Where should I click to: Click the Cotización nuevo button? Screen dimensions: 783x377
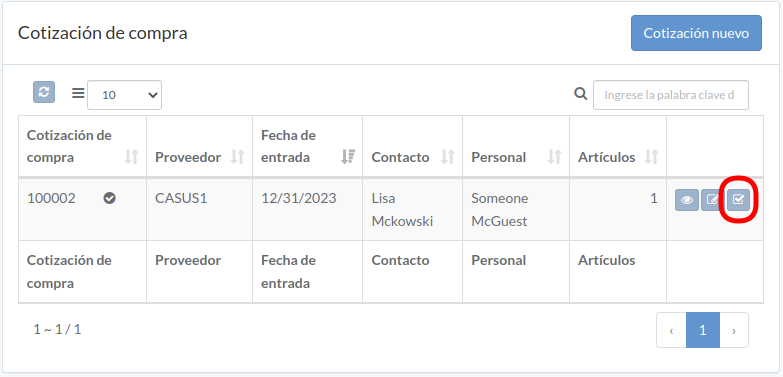tap(696, 33)
